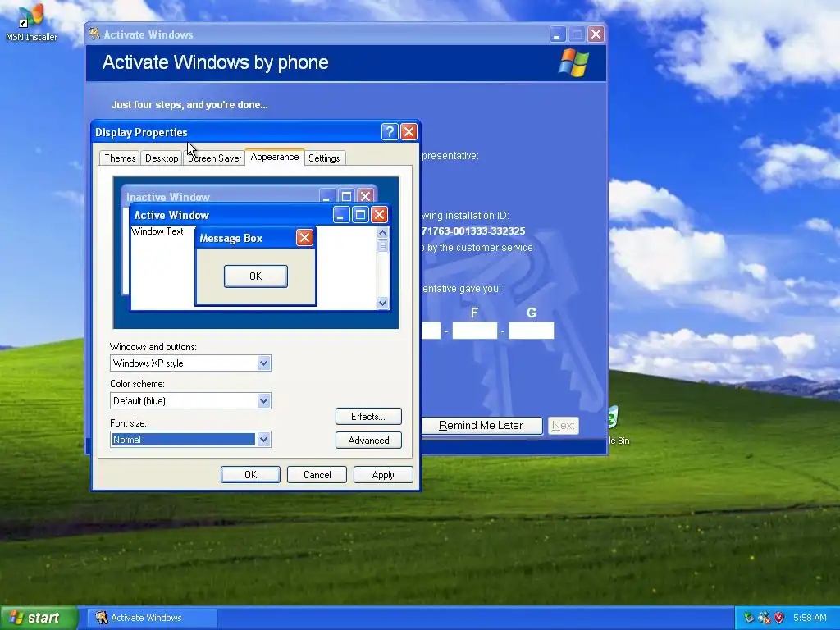Click the Windows activation keys tray icon
The image size is (840, 630).
764,618
